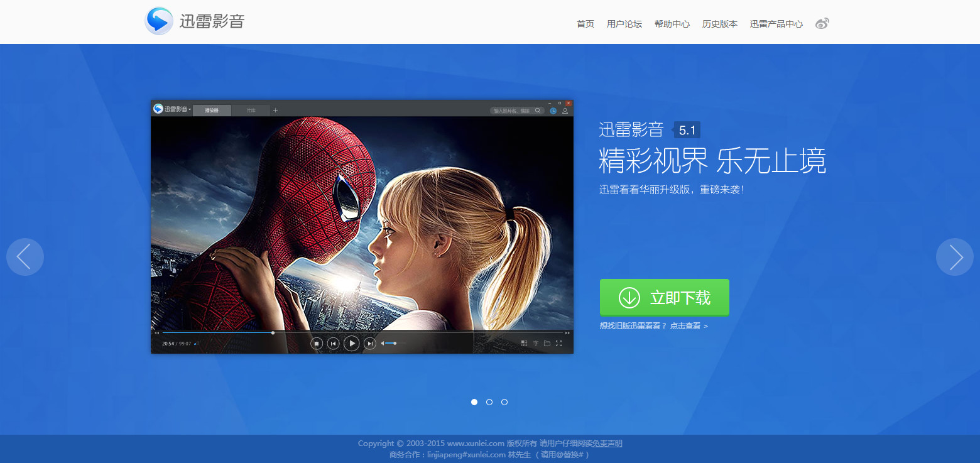
Task: Advance to next slide with right arrow
Action: pos(954,257)
